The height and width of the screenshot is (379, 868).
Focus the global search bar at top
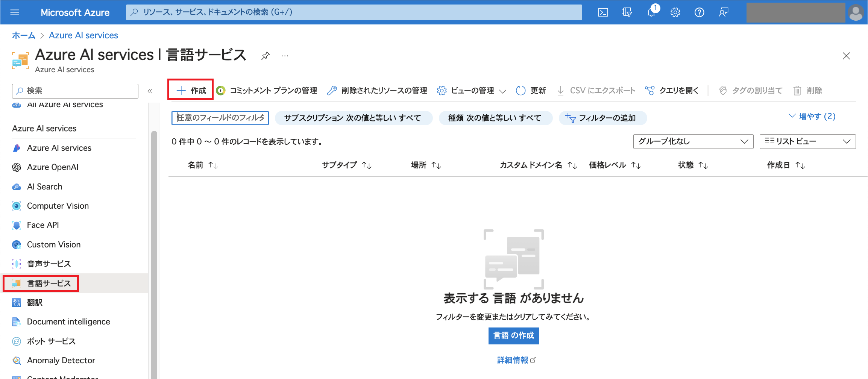click(354, 12)
